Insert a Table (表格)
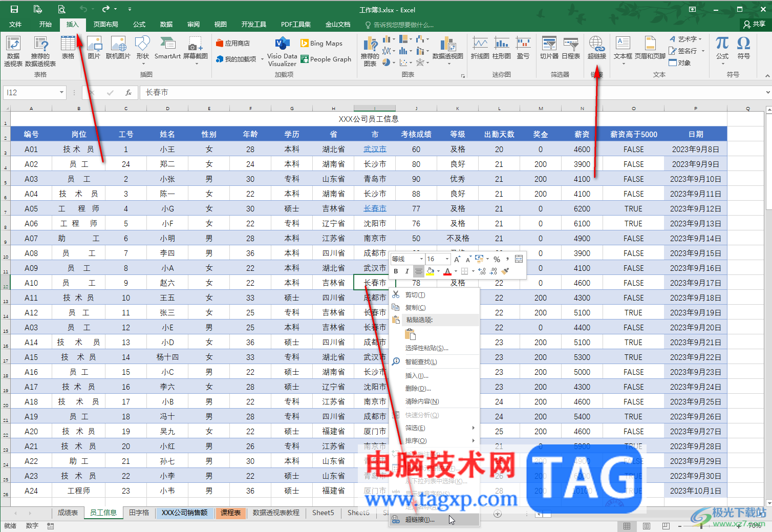This screenshot has height=532, width=772. (68, 48)
